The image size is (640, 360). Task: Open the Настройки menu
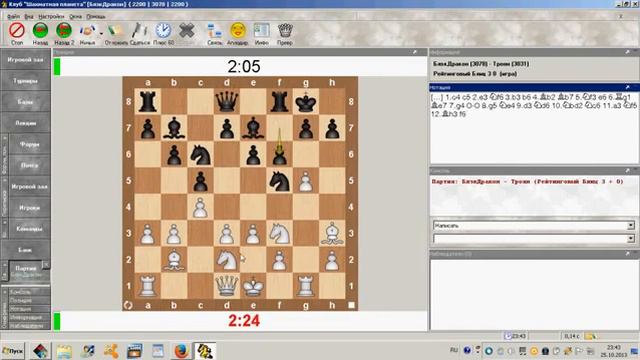pyautogui.click(x=51, y=16)
